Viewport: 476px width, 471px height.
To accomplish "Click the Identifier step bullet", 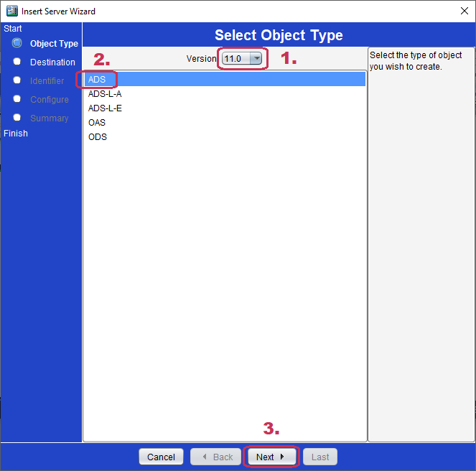I will click(17, 80).
